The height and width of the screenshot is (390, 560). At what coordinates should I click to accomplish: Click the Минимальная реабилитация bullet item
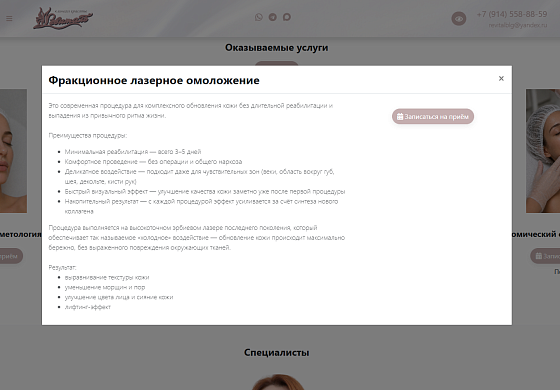pos(133,152)
